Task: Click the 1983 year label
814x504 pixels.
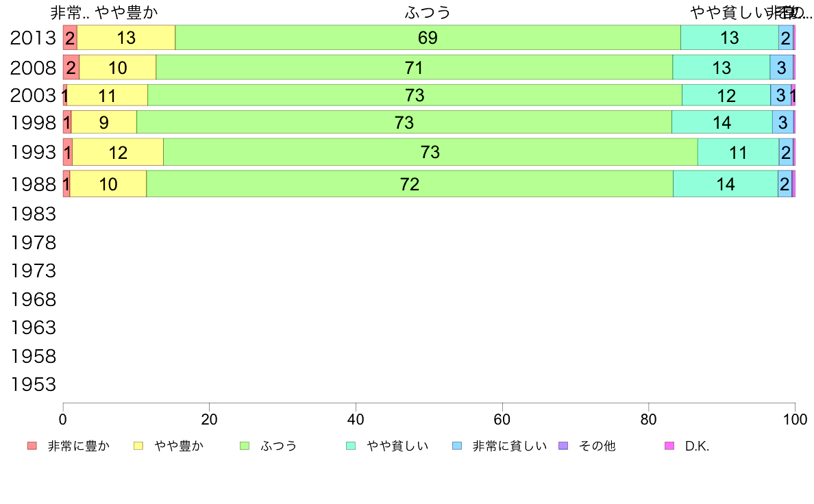Action: pos(33,214)
